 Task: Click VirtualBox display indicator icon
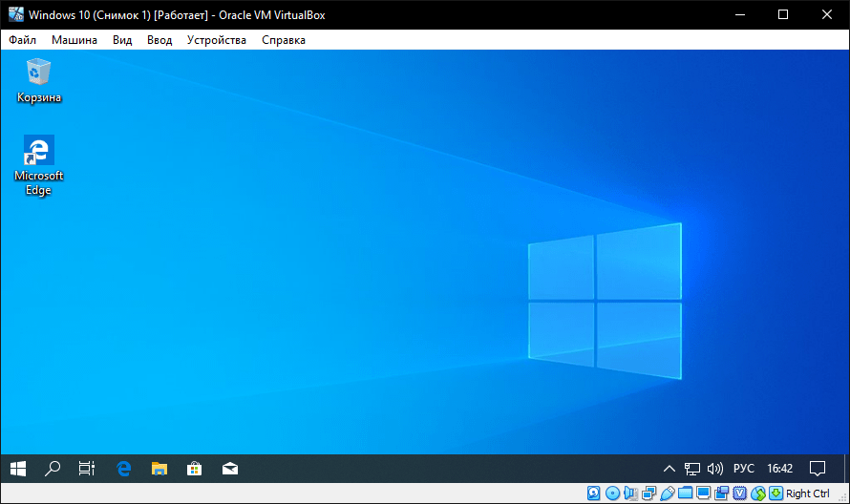point(704,493)
